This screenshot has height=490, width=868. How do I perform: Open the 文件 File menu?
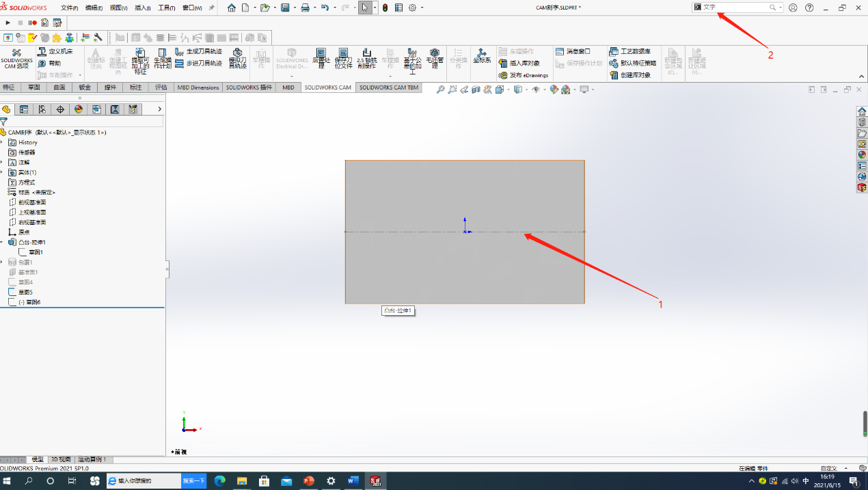point(69,8)
